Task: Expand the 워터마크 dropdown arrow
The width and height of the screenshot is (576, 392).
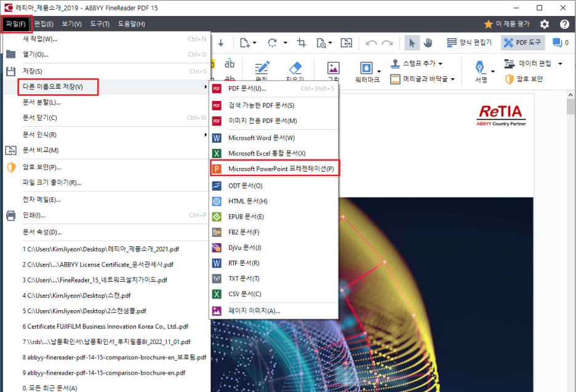Action: (379, 71)
